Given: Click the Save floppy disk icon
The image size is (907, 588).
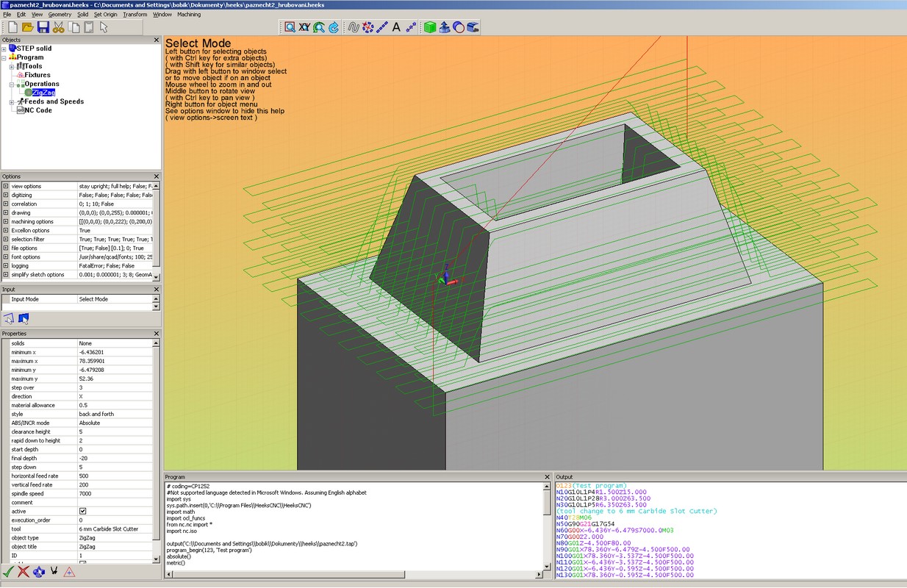Looking at the screenshot, I should [43, 27].
